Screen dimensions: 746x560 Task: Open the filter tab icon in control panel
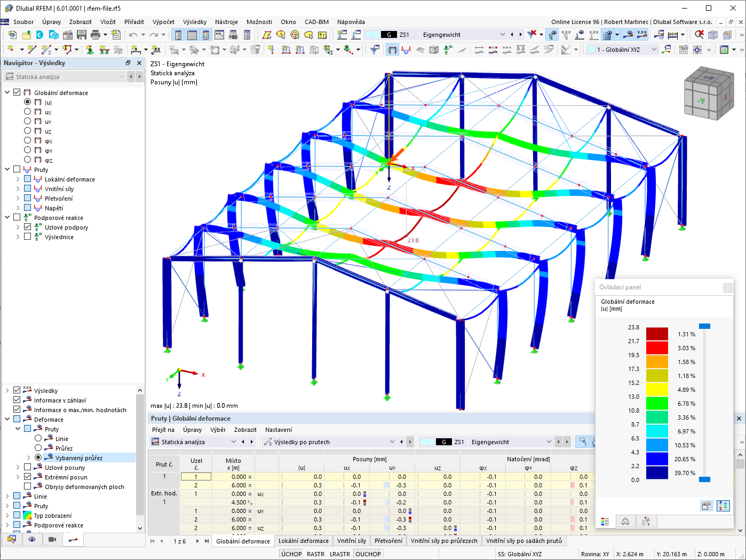pyautogui.click(x=646, y=522)
